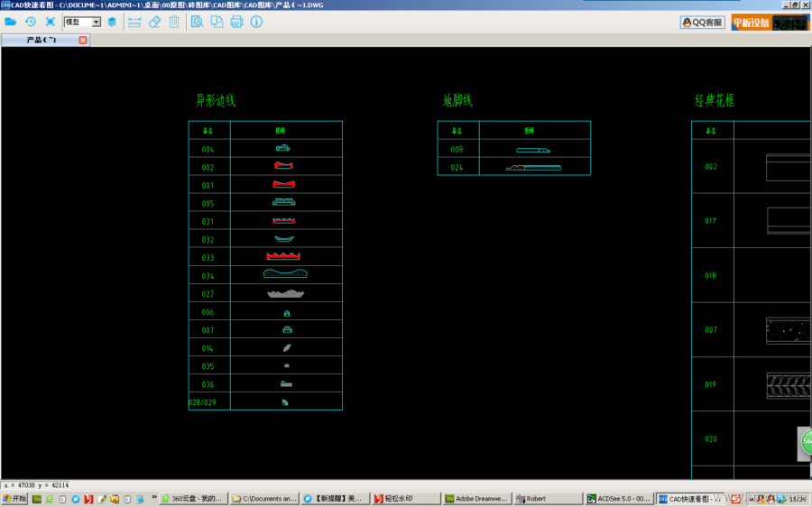Click the 019 frame pattern drawing
This screenshot has height=507, width=812.
(789, 386)
